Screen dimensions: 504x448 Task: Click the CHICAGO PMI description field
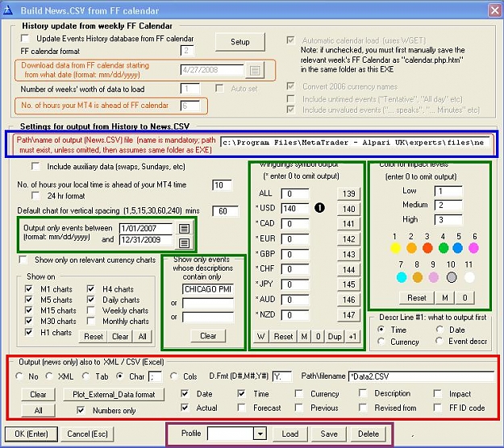tap(208, 289)
